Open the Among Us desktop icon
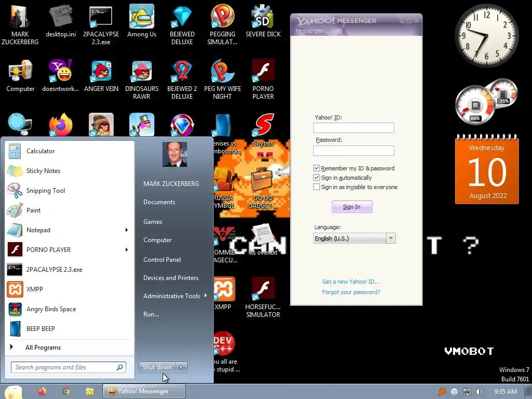Screen dimensions: 532x399 [x=142, y=21]
